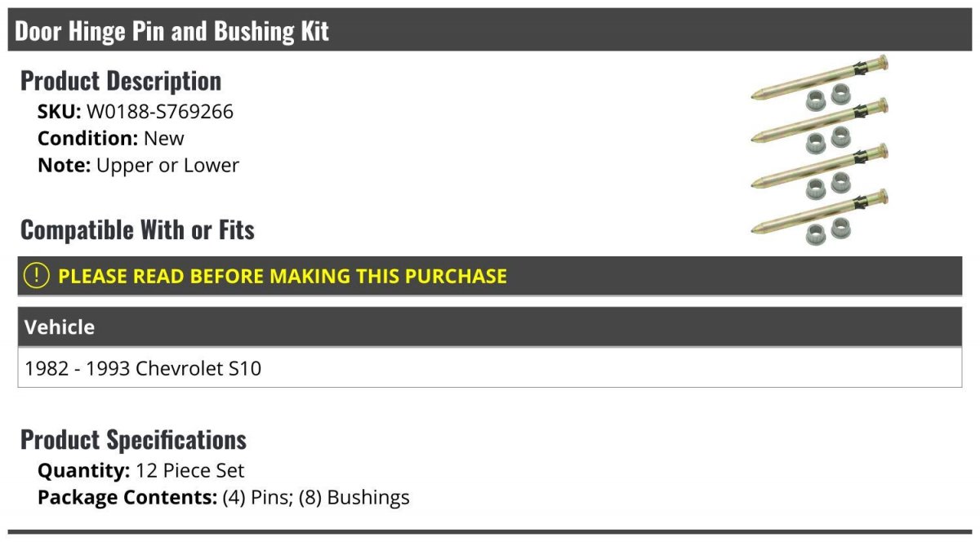Click the third hinge pin from top

coord(819,167)
